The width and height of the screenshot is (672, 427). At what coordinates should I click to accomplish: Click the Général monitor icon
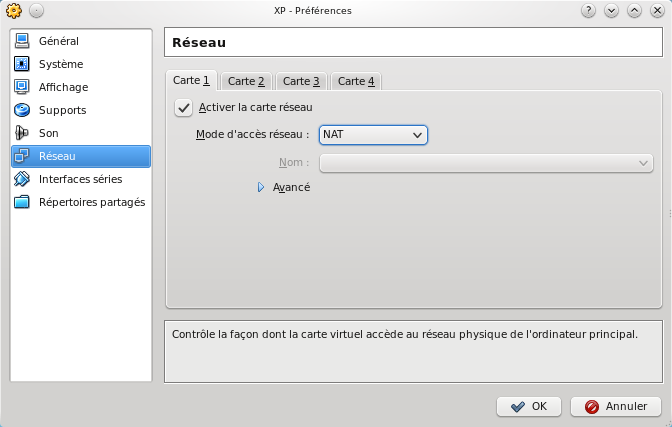coord(22,41)
